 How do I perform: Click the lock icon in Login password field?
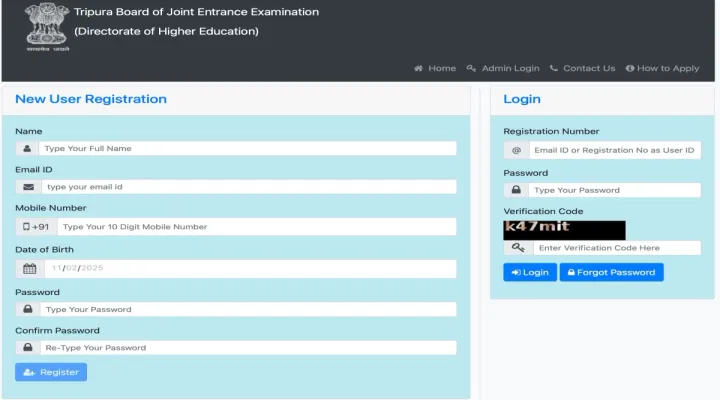(516, 190)
